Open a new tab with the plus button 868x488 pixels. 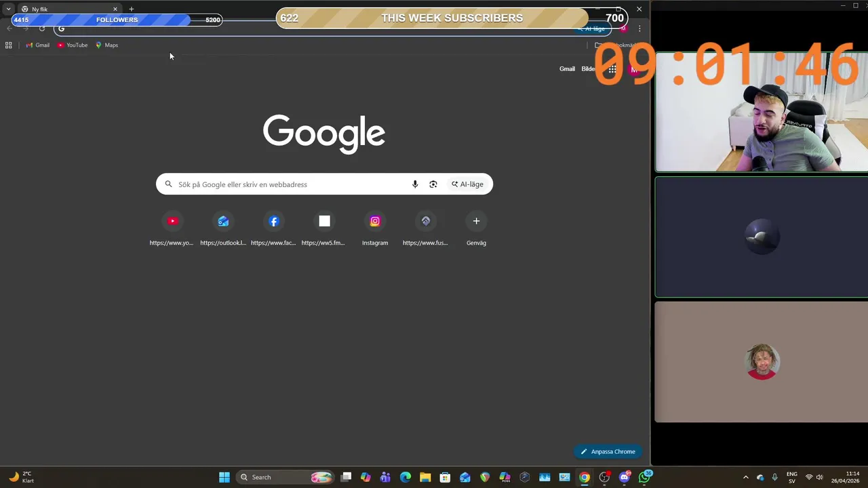point(131,9)
